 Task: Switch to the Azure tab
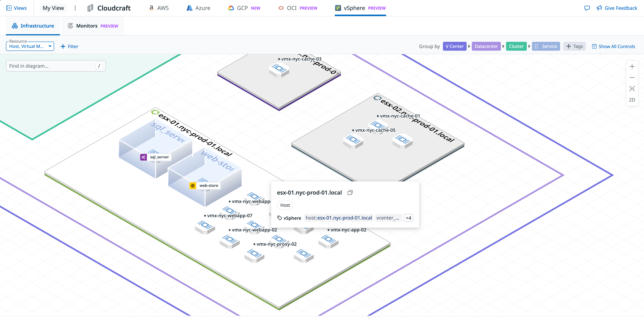pyautogui.click(x=198, y=8)
